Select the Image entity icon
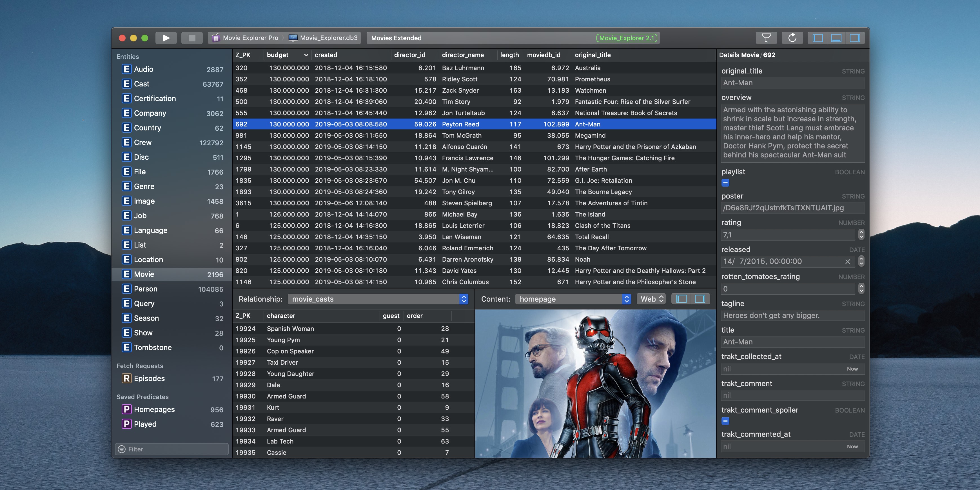The width and height of the screenshot is (980, 490). click(127, 201)
